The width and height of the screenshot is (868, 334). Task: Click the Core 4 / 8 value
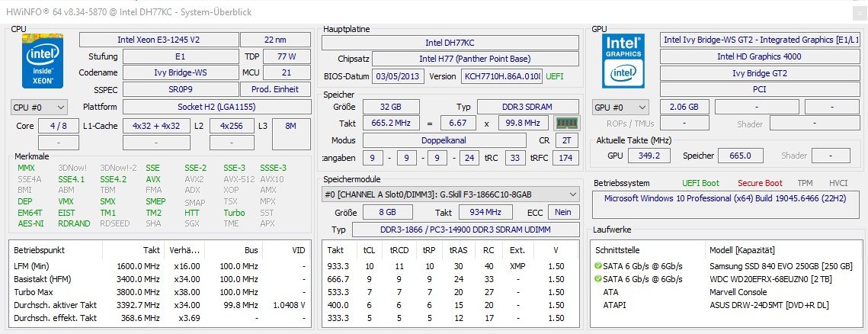pos(58,126)
